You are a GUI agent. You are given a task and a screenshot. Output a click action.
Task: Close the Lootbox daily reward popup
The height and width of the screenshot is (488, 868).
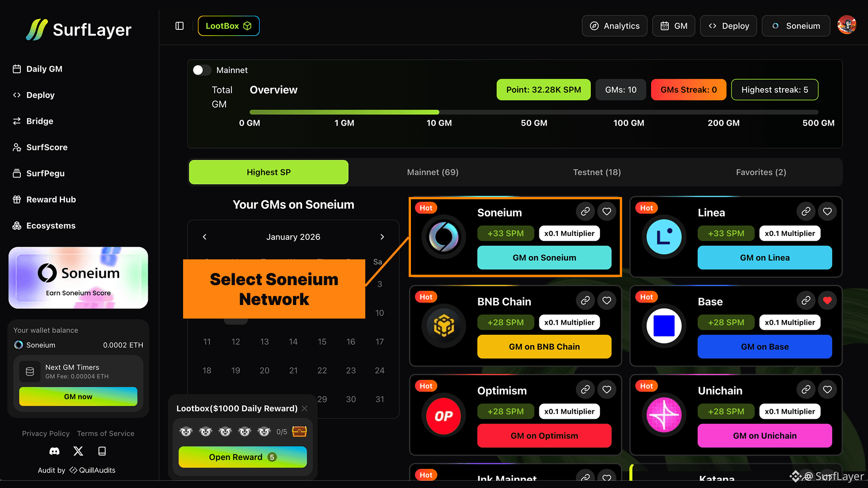pyautogui.click(x=305, y=408)
